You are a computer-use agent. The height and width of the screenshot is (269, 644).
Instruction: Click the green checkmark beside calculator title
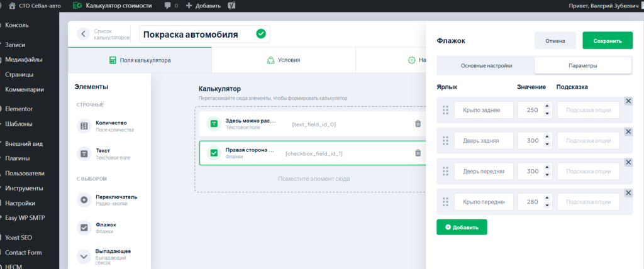coord(261,34)
